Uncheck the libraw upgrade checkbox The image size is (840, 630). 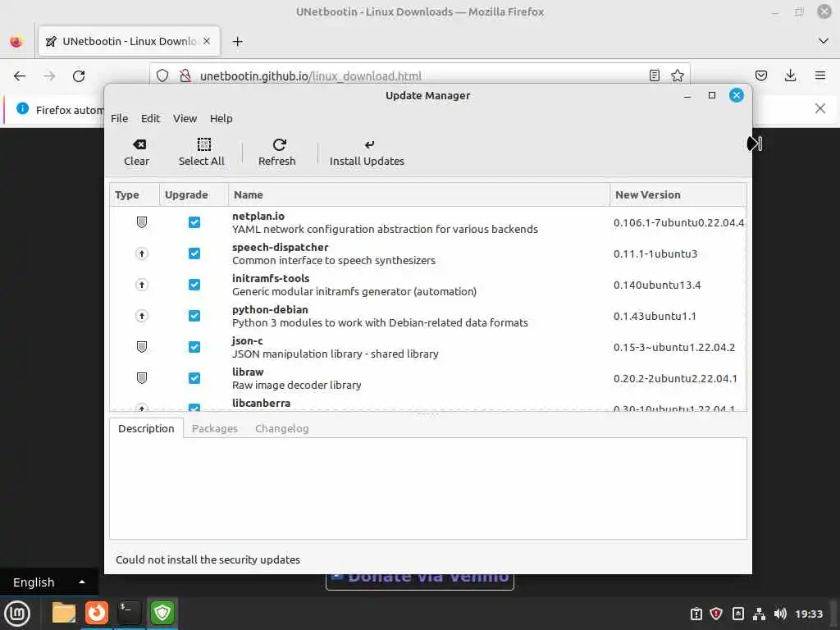(x=194, y=377)
